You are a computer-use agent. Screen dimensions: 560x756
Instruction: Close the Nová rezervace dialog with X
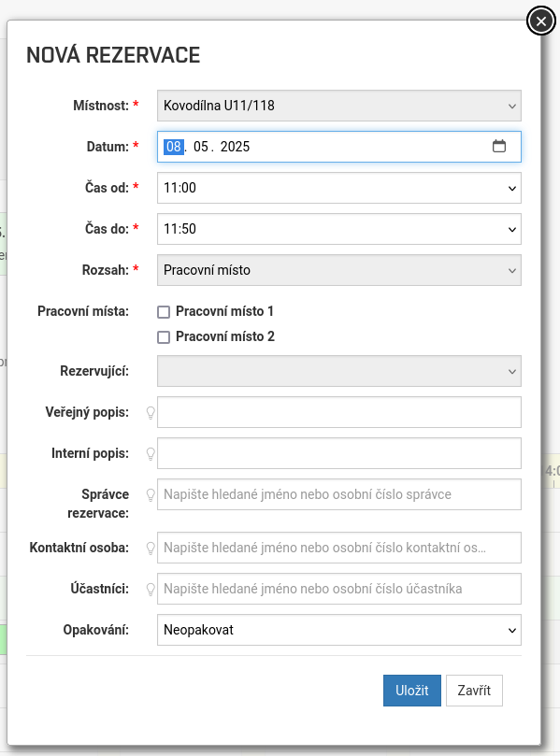tap(540, 21)
